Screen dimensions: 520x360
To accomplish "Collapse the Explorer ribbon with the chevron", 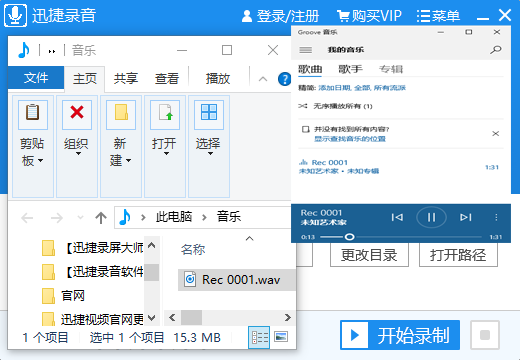I will click(263, 79).
